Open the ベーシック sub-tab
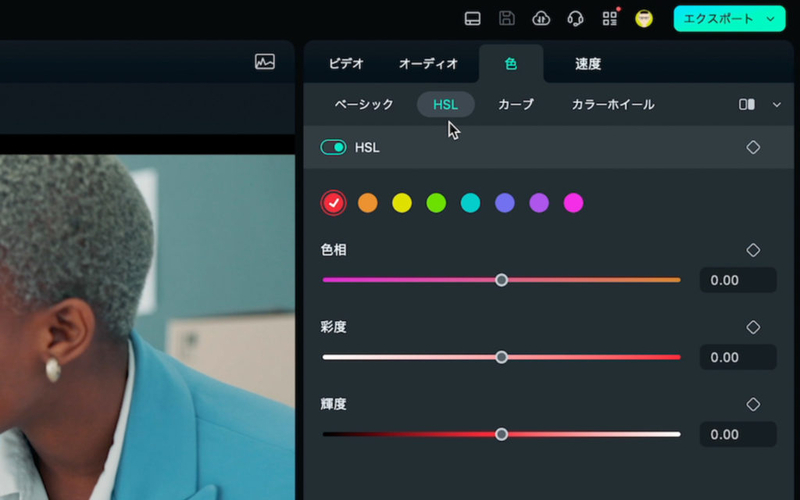The width and height of the screenshot is (800, 500). (x=364, y=105)
